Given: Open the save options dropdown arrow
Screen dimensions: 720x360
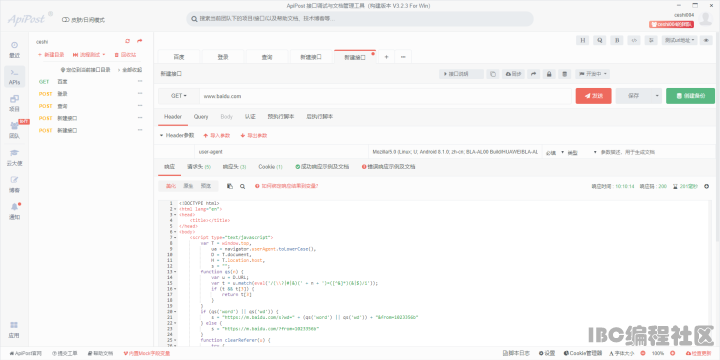Looking at the screenshot, I should click(x=657, y=96).
